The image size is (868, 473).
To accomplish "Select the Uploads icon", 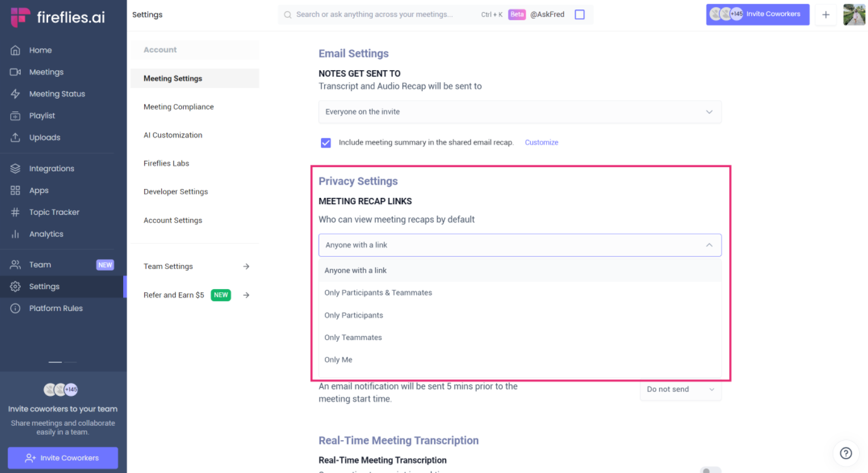I will click(43, 137).
